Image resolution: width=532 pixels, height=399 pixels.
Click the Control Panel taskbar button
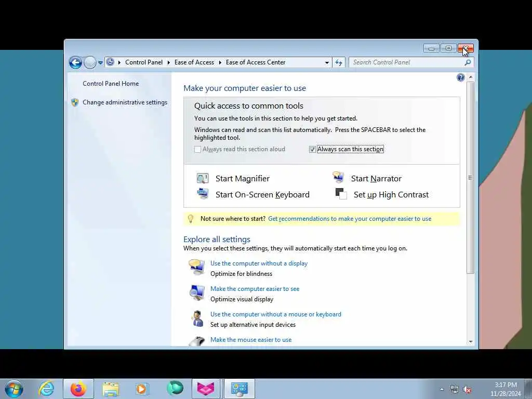[239, 389]
